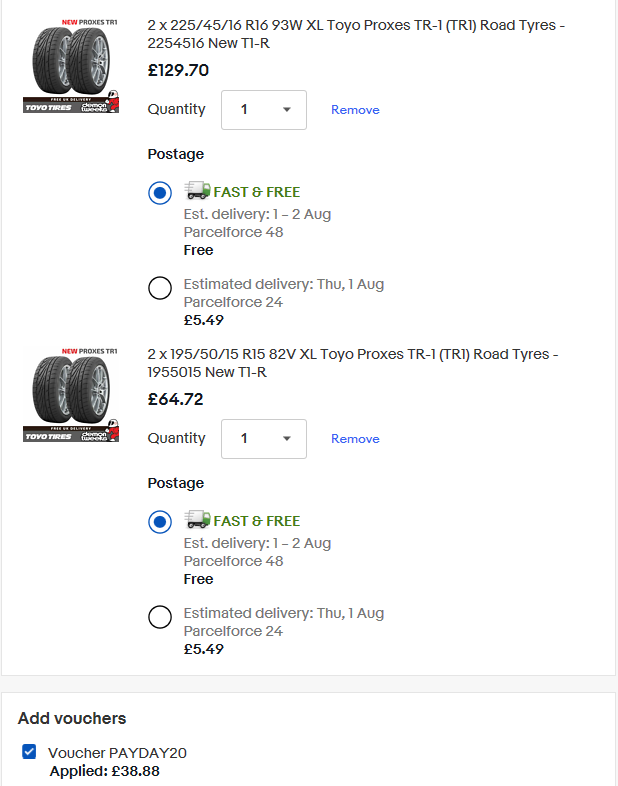Open quantity dropdown for the £64.72 tyres
The width and height of the screenshot is (618, 786).
[264, 439]
